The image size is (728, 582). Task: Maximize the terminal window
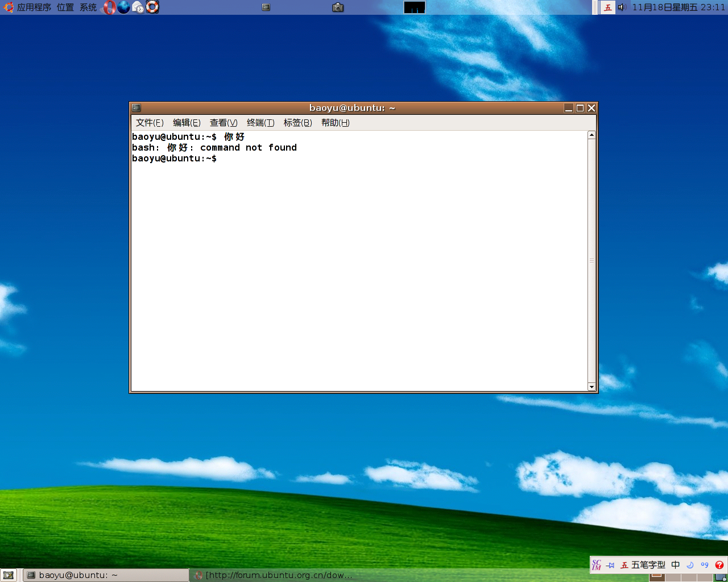pos(580,108)
